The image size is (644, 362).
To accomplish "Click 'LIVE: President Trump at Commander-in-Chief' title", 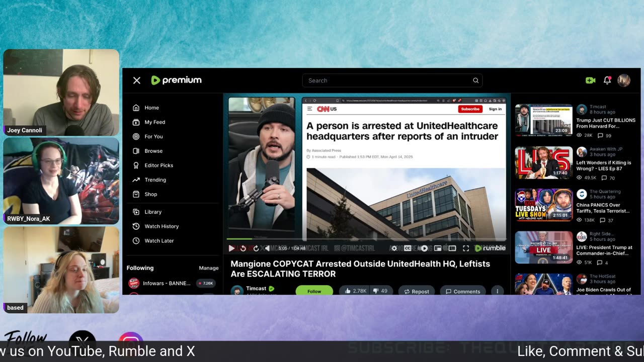I will click(x=604, y=250).
